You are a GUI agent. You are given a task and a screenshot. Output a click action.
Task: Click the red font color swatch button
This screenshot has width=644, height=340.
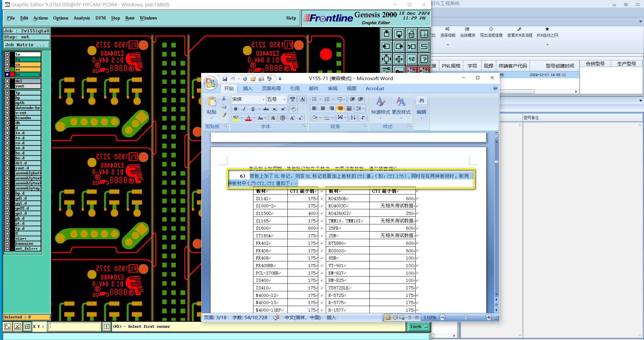click(248, 118)
